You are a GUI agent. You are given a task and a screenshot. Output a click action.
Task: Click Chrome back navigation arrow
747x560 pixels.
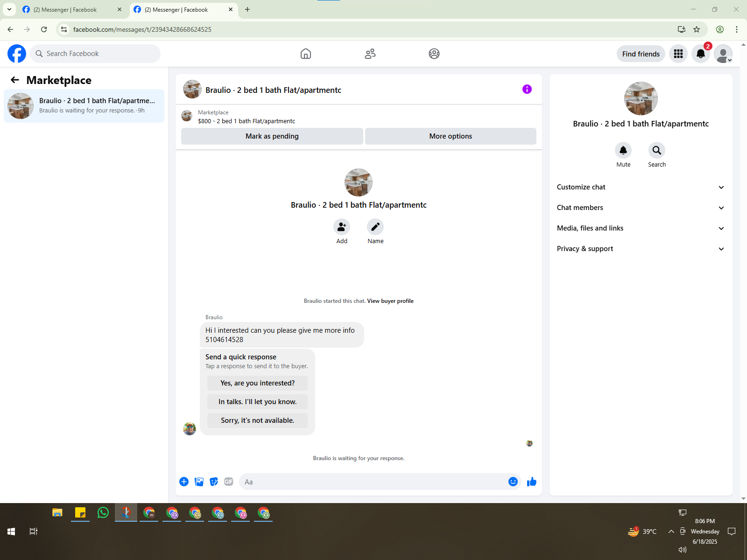click(10, 29)
